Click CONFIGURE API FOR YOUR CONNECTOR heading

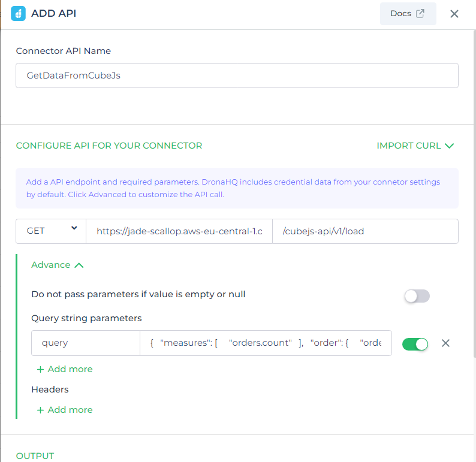pyautogui.click(x=109, y=146)
